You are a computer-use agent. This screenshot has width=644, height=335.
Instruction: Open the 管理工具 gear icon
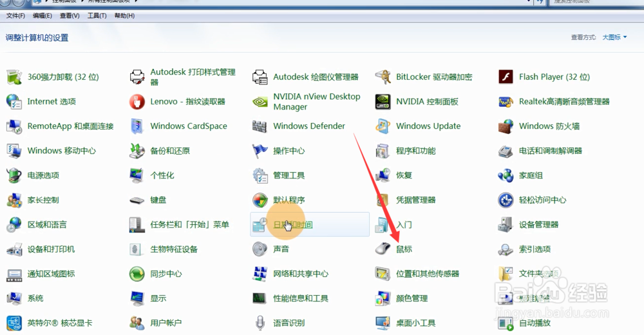click(x=260, y=175)
